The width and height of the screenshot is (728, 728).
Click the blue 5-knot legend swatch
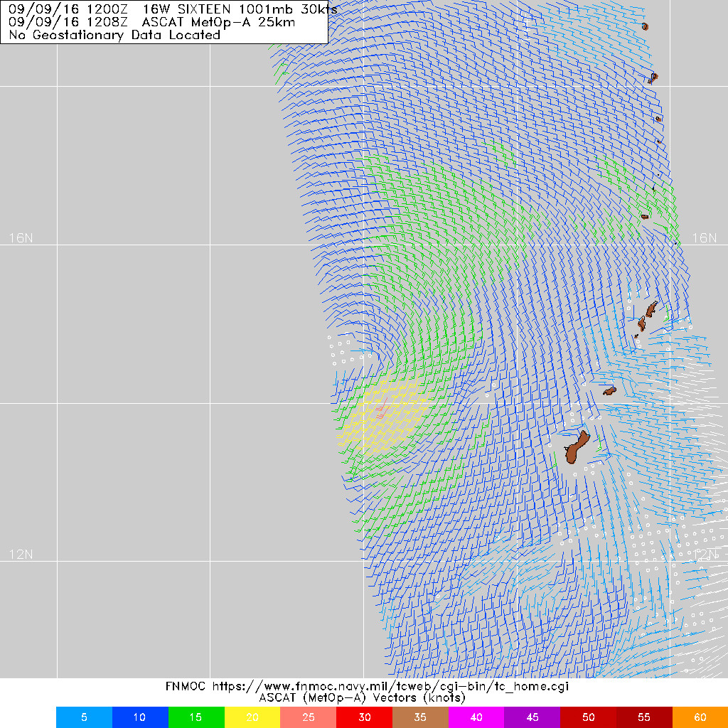(83, 717)
